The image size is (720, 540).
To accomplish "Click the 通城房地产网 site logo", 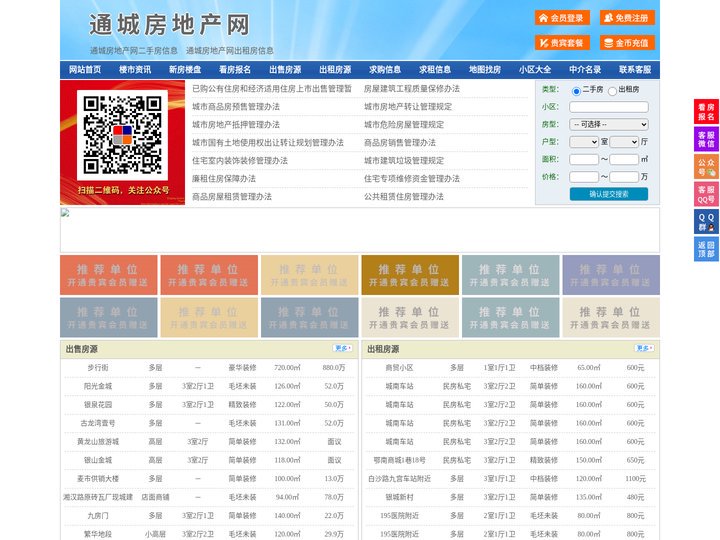I will (169, 25).
